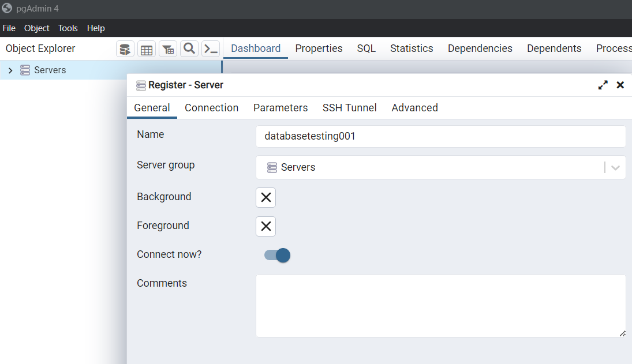This screenshot has width=632, height=364.
Task: Click the Comments resize handle
Action: pyautogui.click(x=622, y=333)
